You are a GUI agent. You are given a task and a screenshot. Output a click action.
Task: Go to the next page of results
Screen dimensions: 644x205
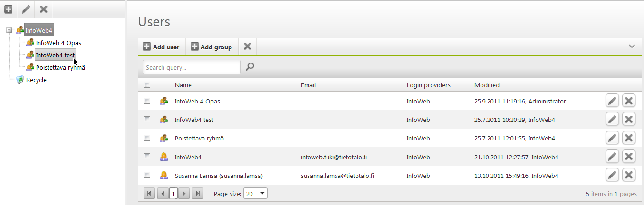point(184,194)
